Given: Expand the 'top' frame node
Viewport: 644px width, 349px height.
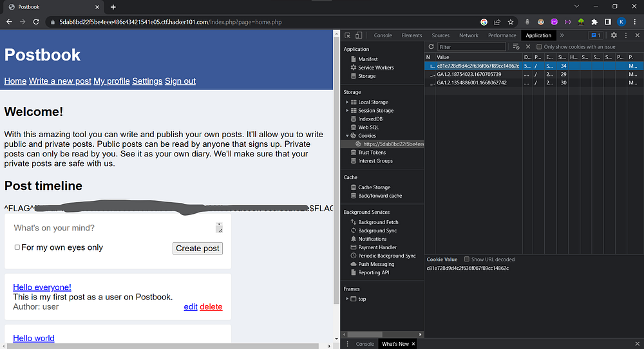Looking at the screenshot, I should [x=347, y=299].
